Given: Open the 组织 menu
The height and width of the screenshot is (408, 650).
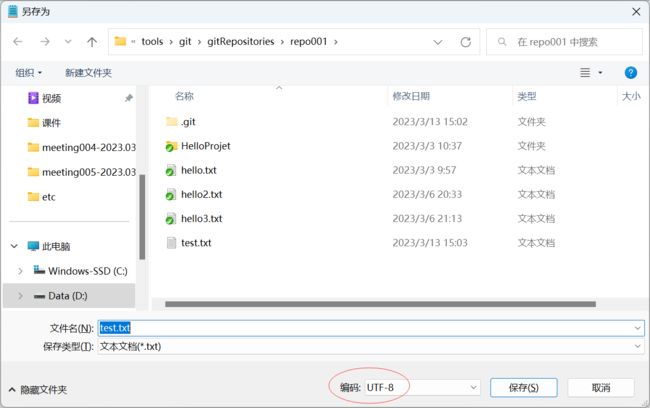Looking at the screenshot, I should [29, 73].
